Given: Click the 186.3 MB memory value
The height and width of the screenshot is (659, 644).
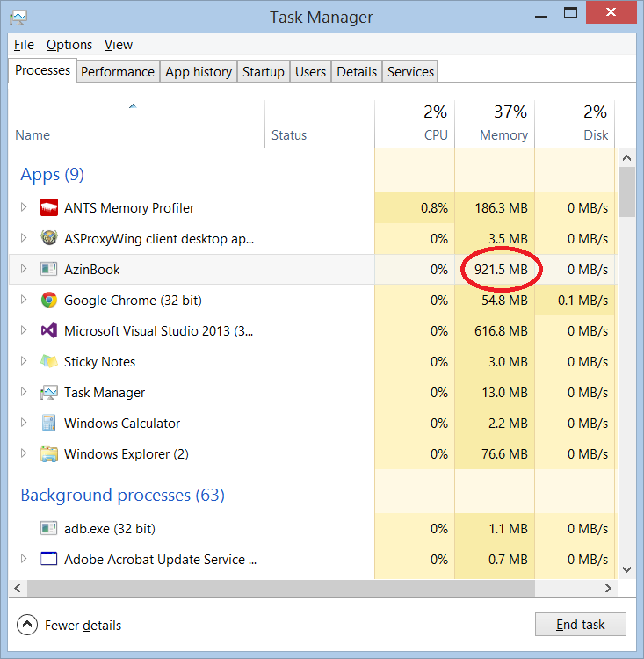Looking at the screenshot, I should click(501, 207).
